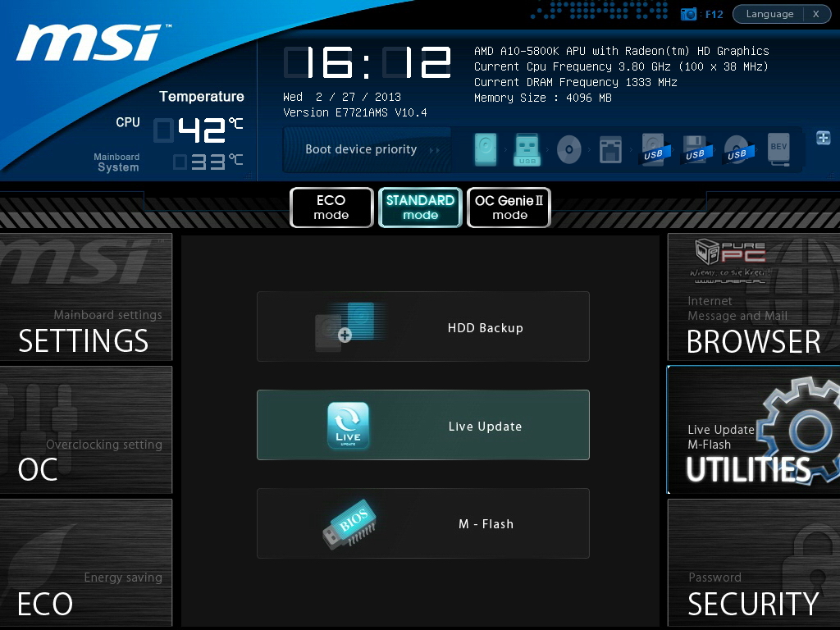Switch to STANDARD mode
Image resolution: width=840 pixels, height=630 pixels.
coord(420,208)
